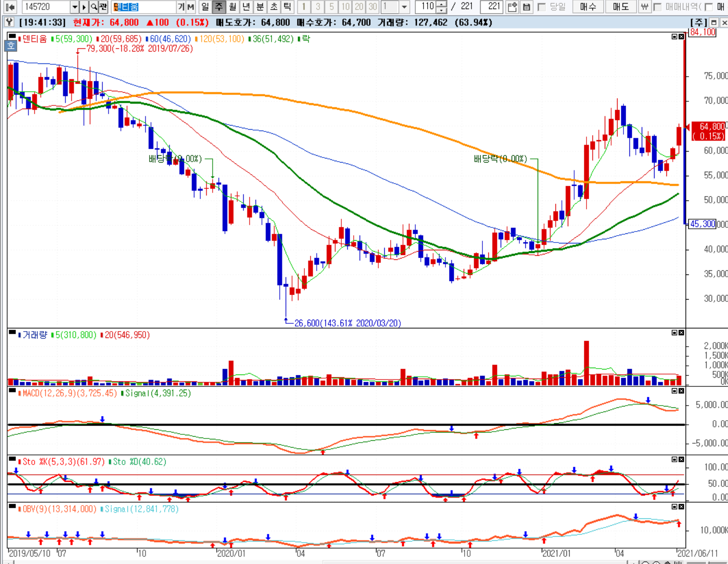
Task: Click the stock code field showing 145720
Action: (x=46, y=7)
